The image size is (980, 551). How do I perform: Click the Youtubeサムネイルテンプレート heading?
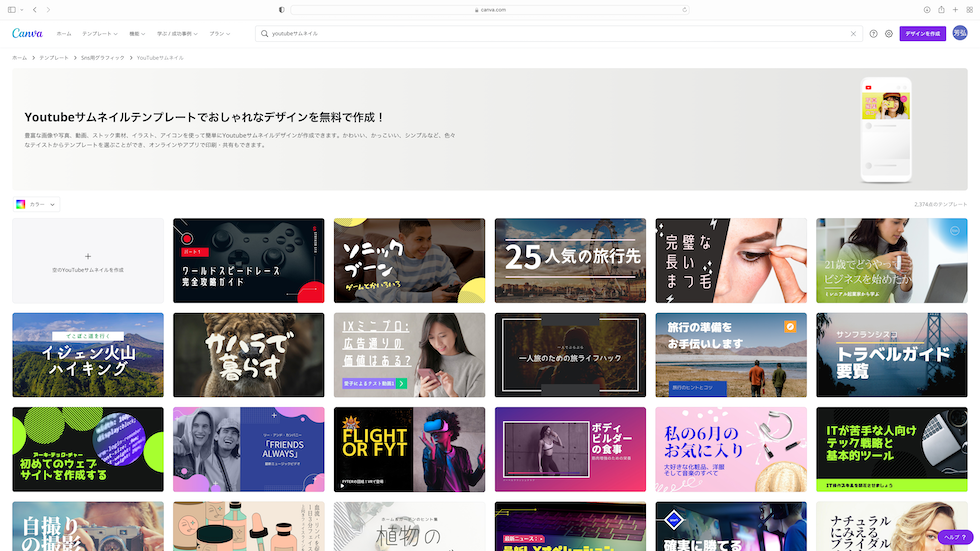204,117
